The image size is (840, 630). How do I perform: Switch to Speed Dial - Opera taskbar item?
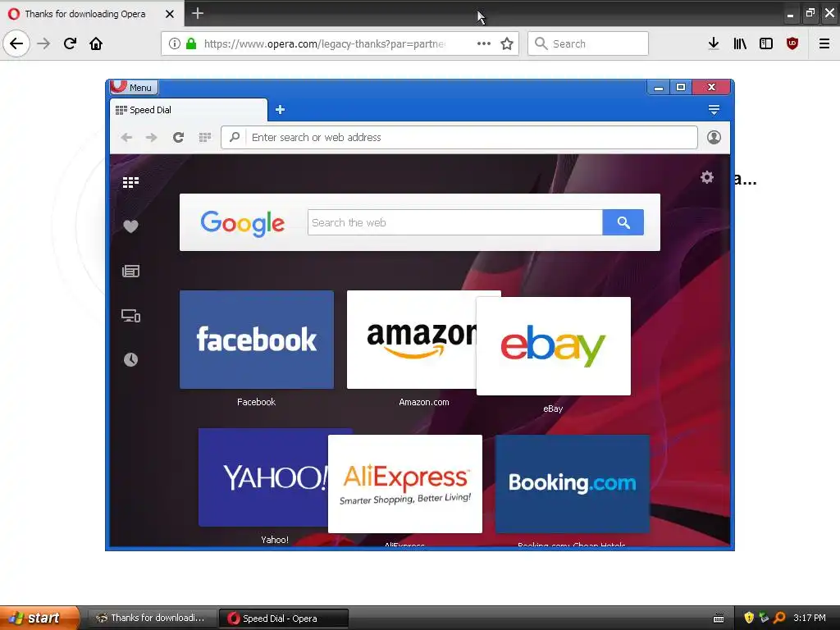284,619
